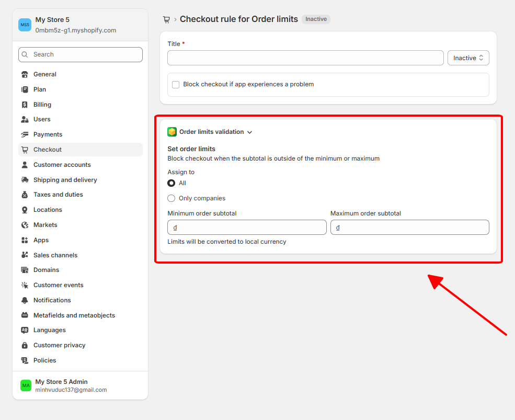Open Domains settings

click(x=81, y=270)
